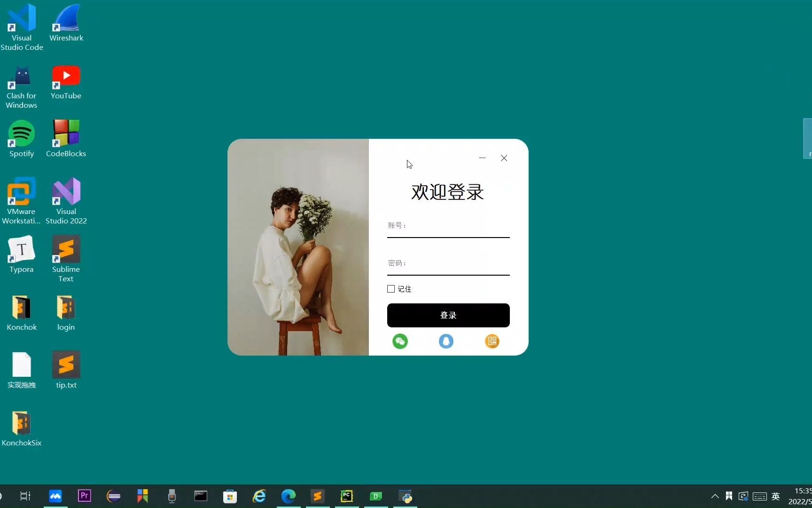The height and width of the screenshot is (508, 812).
Task: Open QR code login
Action: click(492, 341)
